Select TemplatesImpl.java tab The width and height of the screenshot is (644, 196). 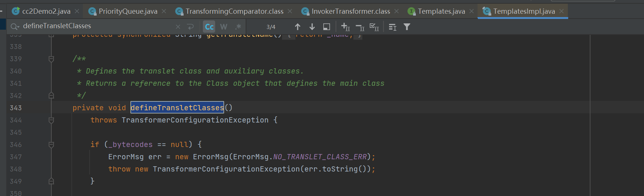tap(524, 11)
